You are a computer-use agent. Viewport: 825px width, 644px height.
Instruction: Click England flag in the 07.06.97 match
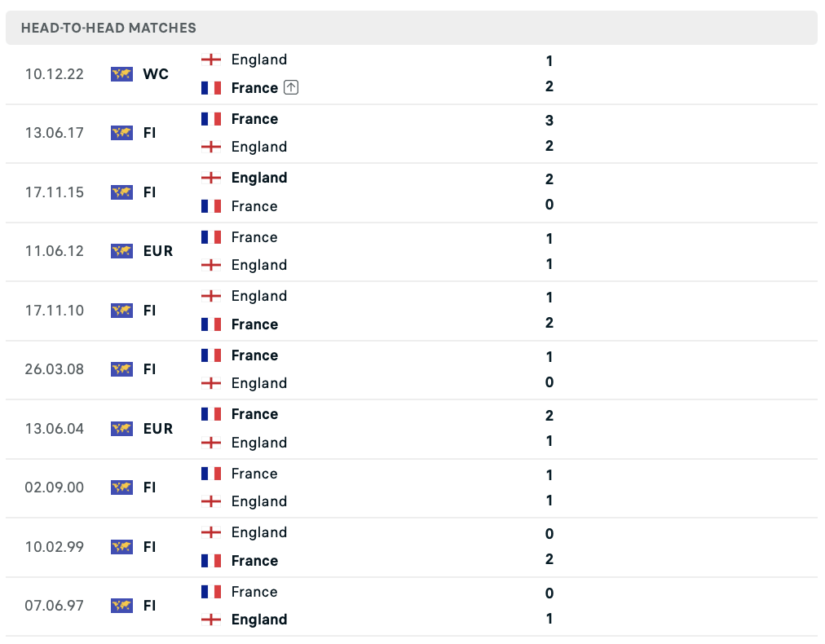211,620
